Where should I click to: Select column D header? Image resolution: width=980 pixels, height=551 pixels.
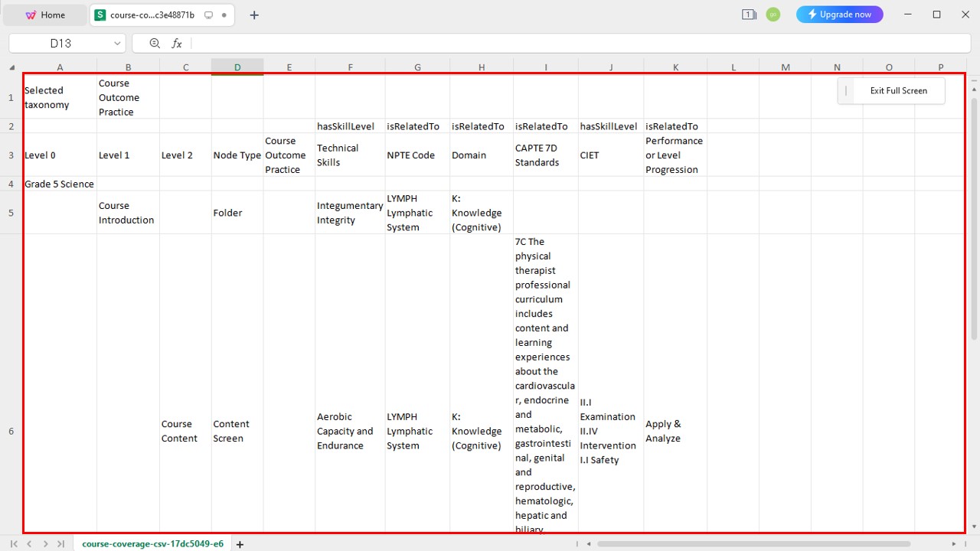pyautogui.click(x=237, y=67)
